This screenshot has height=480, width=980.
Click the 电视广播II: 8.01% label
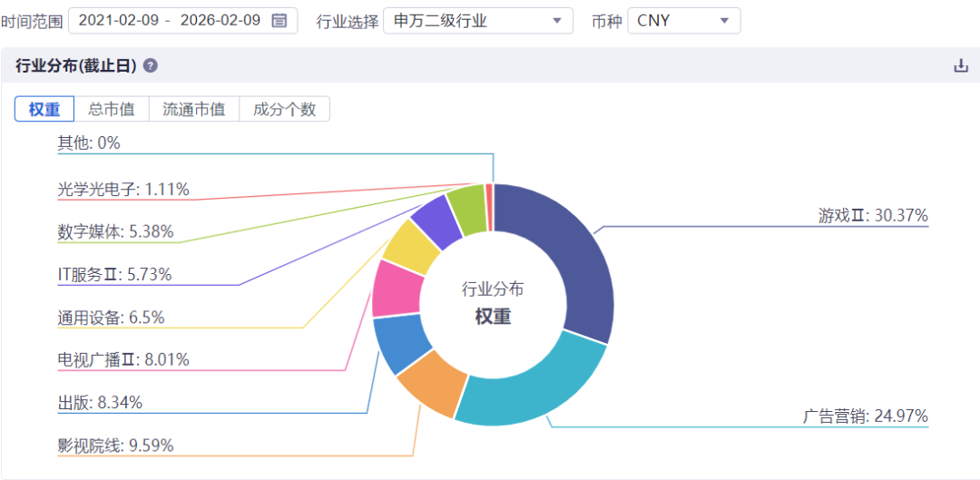click(x=123, y=360)
